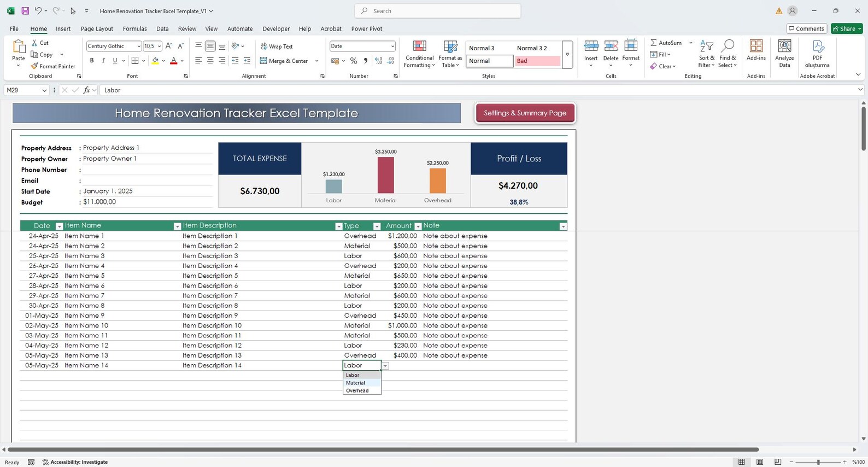Switch to the Formulas tab
Viewport: 868px width, 467px height.
click(x=134, y=28)
